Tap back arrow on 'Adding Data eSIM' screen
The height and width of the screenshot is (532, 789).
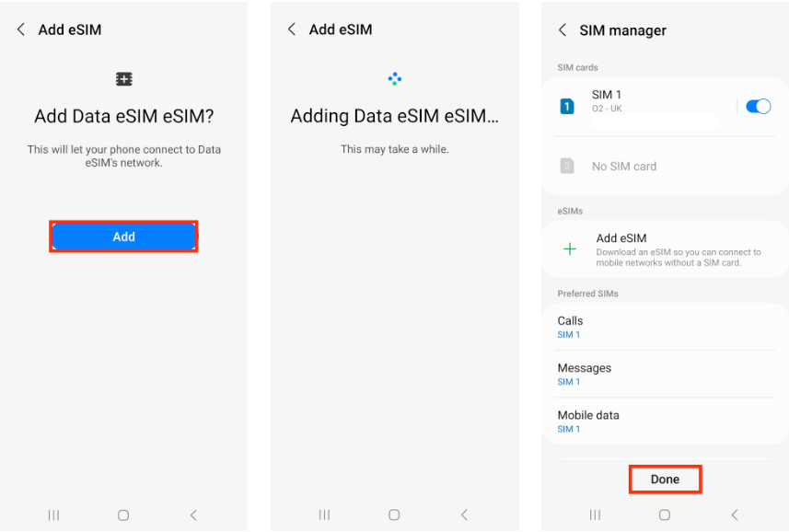(x=292, y=29)
